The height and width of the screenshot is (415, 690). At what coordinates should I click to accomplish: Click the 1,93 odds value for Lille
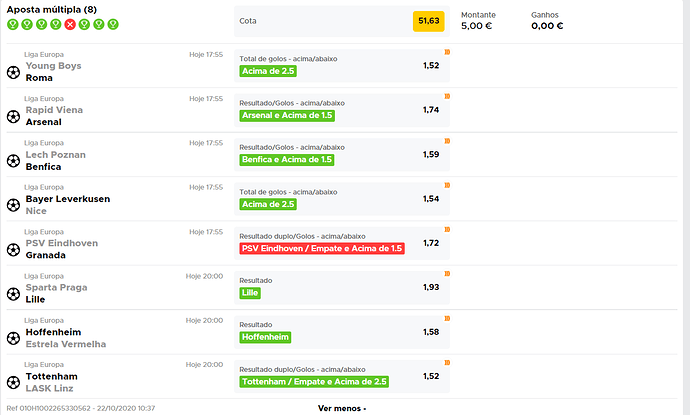click(431, 287)
